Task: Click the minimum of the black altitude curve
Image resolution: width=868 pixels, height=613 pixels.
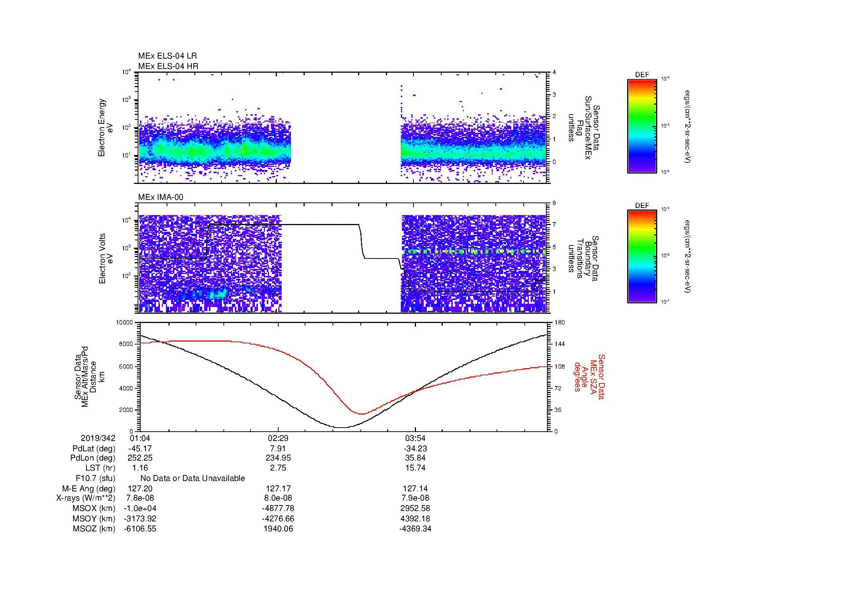Action: (341, 428)
